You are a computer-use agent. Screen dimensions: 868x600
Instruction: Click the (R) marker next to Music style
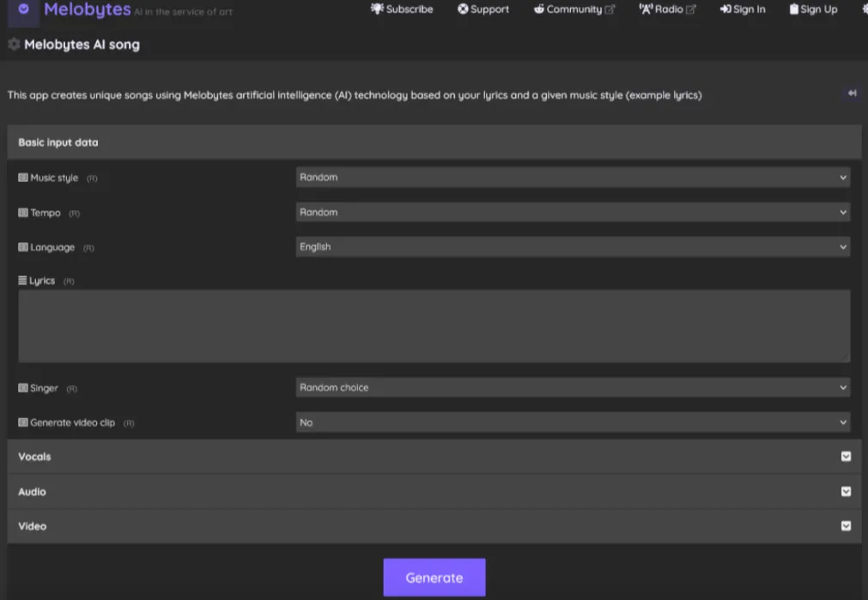pyautogui.click(x=92, y=179)
